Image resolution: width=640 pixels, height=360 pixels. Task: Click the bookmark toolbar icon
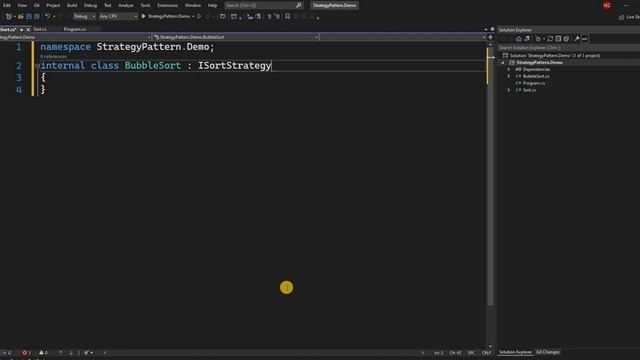pyautogui.click(x=288, y=16)
